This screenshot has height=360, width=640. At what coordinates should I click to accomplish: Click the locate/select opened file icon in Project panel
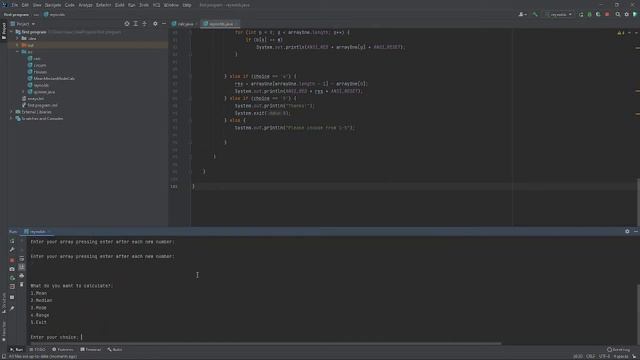point(127,24)
